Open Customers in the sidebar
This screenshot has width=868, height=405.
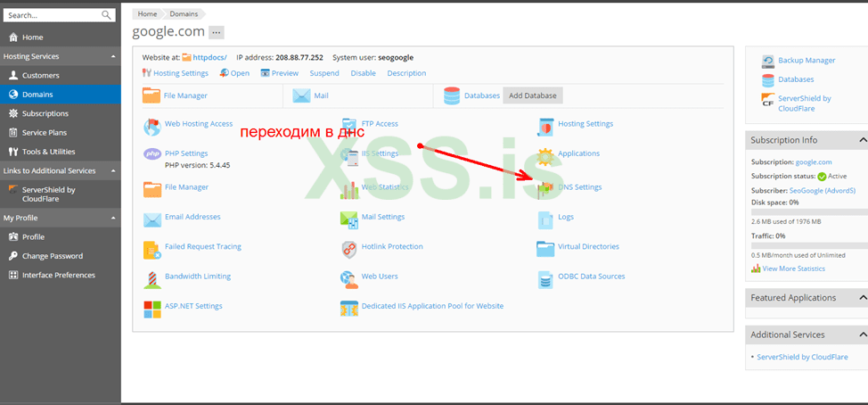tap(61, 75)
